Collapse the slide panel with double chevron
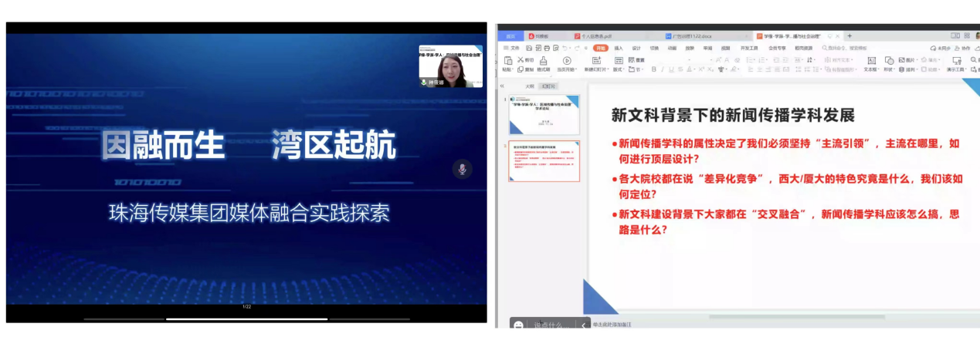This screenshot has width=980, height=354. click(502, 86)
